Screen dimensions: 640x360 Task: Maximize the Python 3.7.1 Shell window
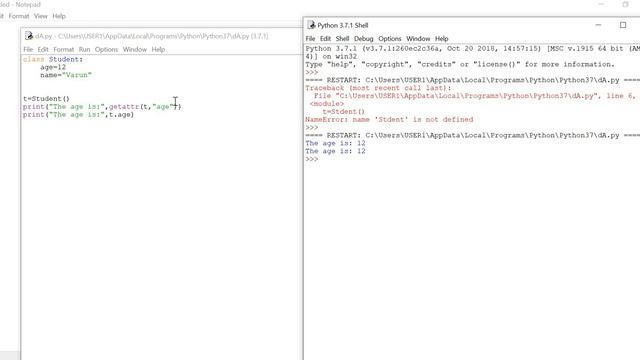[623, 25]
